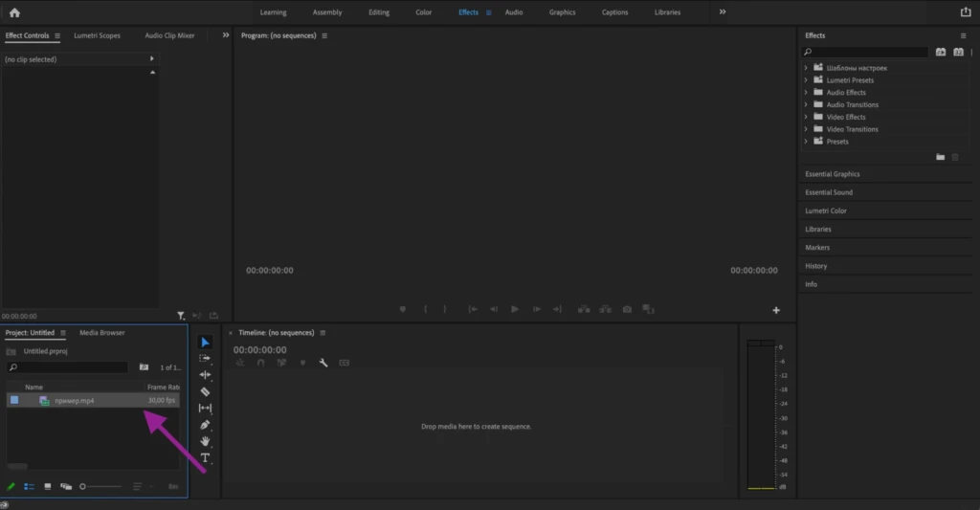The width and height of the screenshot is (980, 510).
Task: Click the Export Frame camera icon
Action: tap(627, 309)
